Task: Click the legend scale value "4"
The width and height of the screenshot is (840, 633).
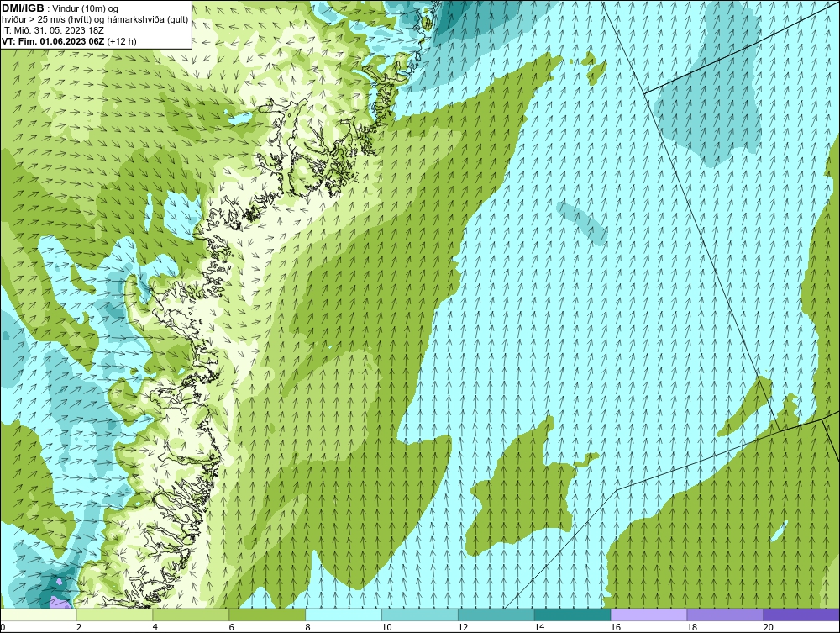Action: click(155, 627)
